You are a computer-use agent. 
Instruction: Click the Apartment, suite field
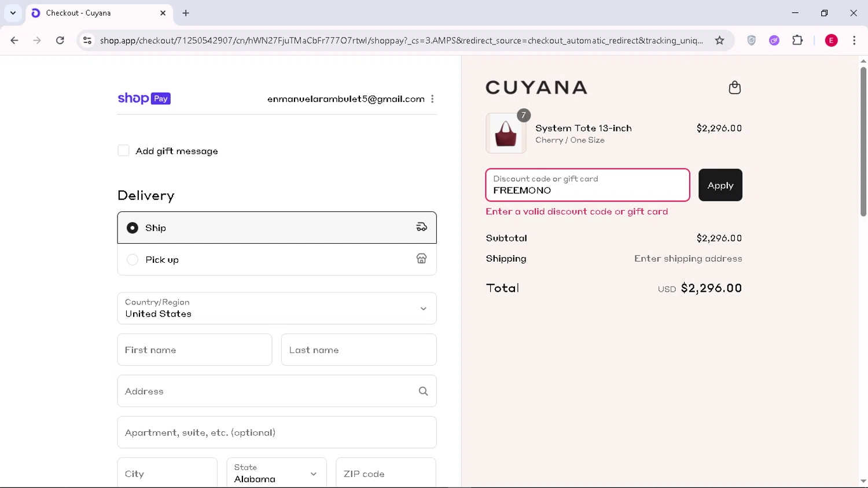click(277, 432)
